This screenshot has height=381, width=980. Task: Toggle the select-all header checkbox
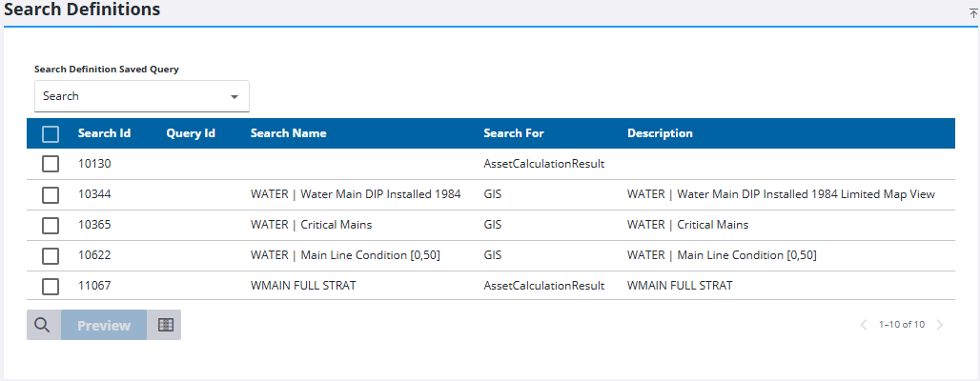51,134
